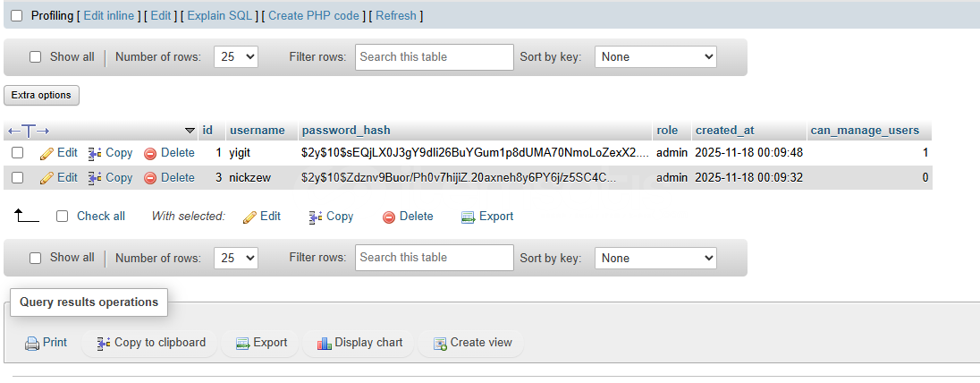Open the top Sort by key dropdown
Viewport: 980px width, 383px height.
point(655,57)
